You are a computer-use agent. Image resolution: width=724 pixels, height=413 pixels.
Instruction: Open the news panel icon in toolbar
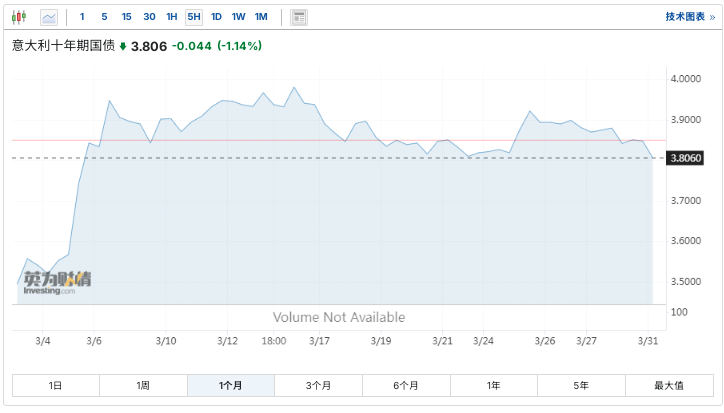pyautogui.click(x=299, y=17)
